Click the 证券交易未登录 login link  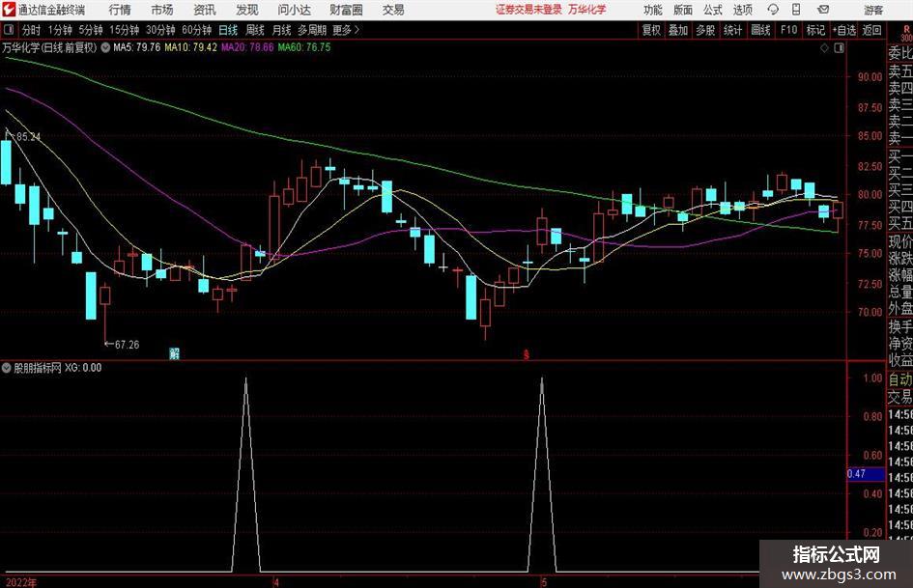(x=528, y=10)
